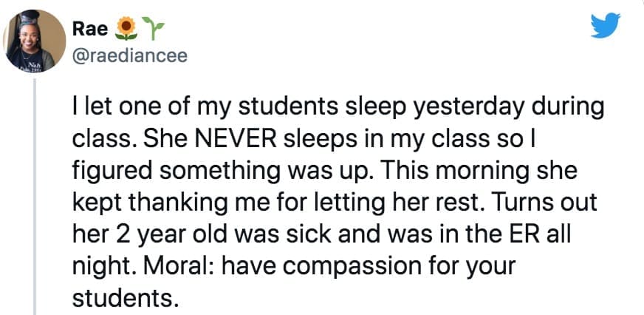
Task: Click the sunflower emoji beside Rae
Action: (129, 29)
